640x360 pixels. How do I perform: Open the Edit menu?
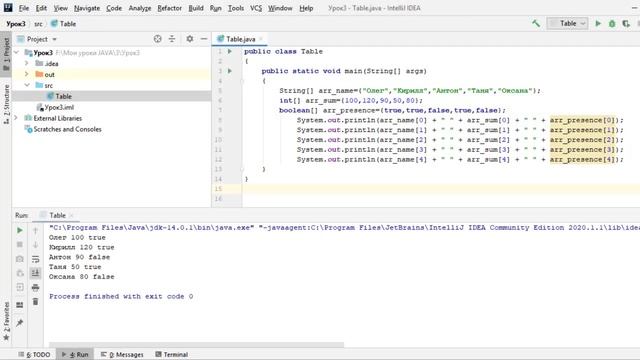(41, 8)
